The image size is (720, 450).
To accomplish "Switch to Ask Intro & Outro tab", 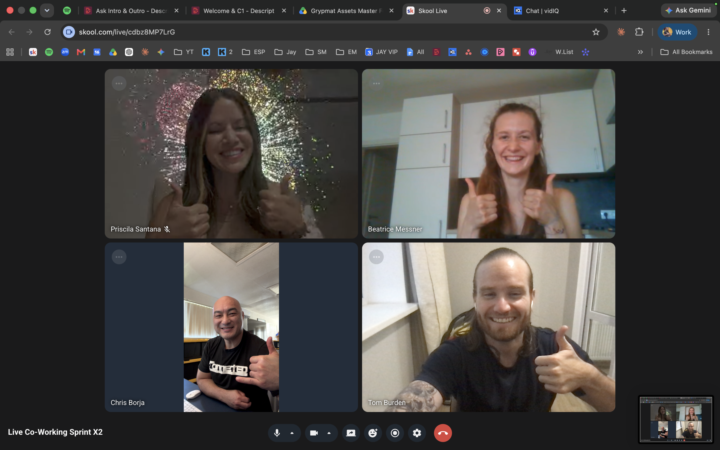I will (x=131, y=11).
